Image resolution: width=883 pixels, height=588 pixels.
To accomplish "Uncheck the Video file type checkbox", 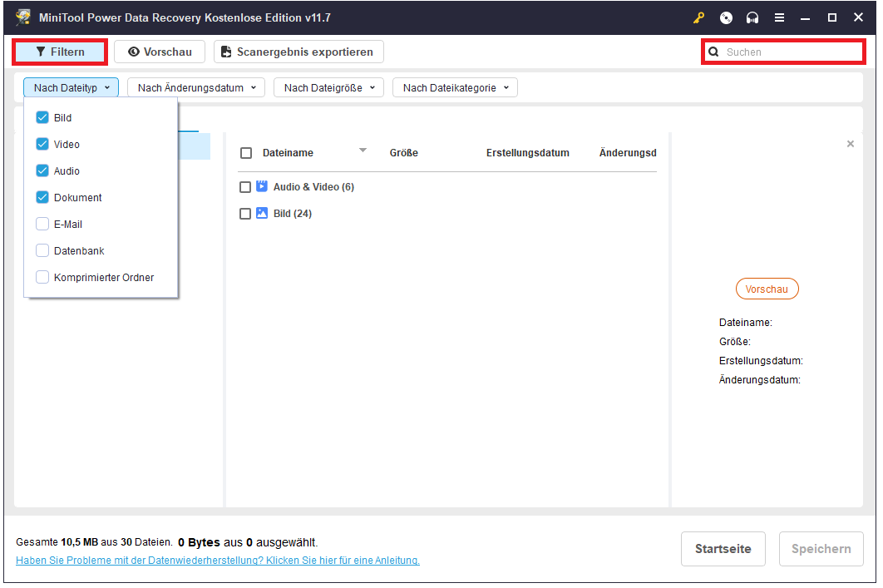I will (42, 144).
